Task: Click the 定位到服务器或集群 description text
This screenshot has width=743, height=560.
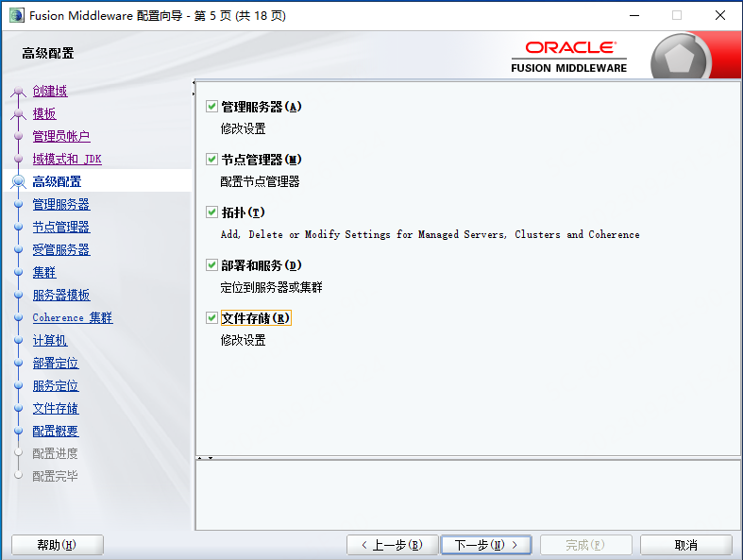Action: pos(272,287)
